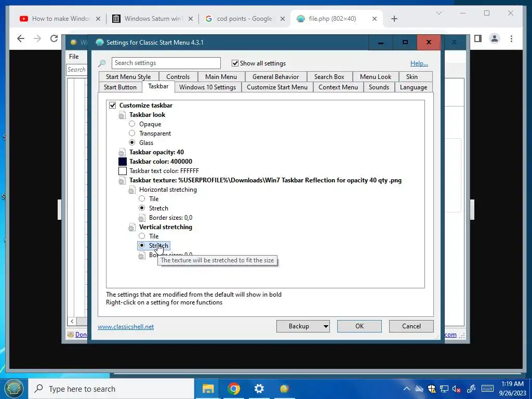
Task: Open the Settings gear in the taskbar
Action: [259, 389]
